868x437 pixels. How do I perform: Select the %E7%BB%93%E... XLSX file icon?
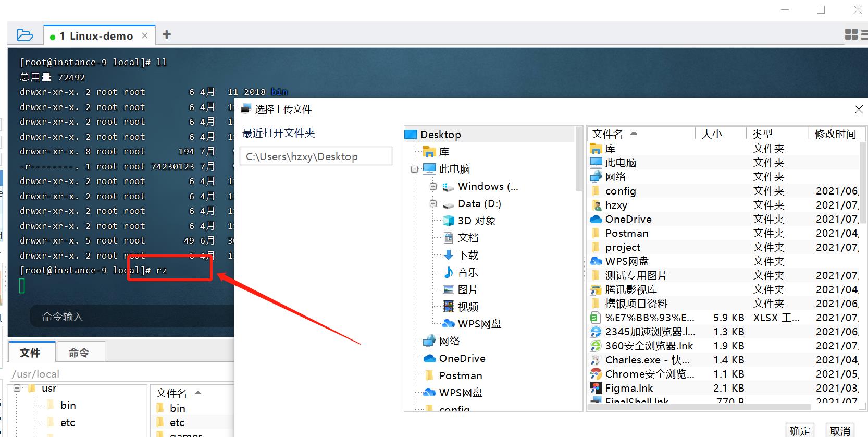pyautogui.click(x=596, y=318)
